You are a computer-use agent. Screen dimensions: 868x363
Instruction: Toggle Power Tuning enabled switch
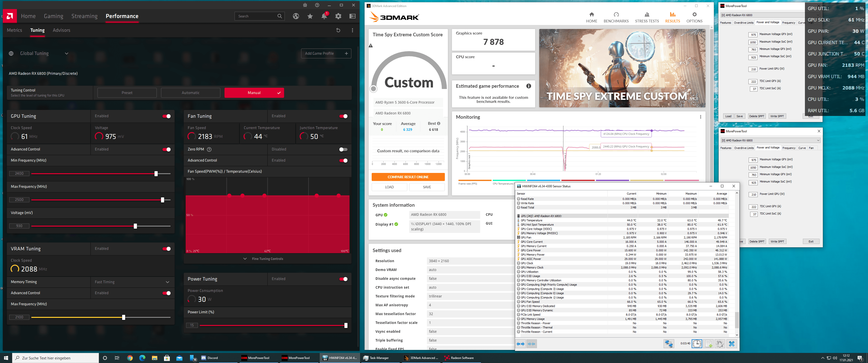click(343, 279)
